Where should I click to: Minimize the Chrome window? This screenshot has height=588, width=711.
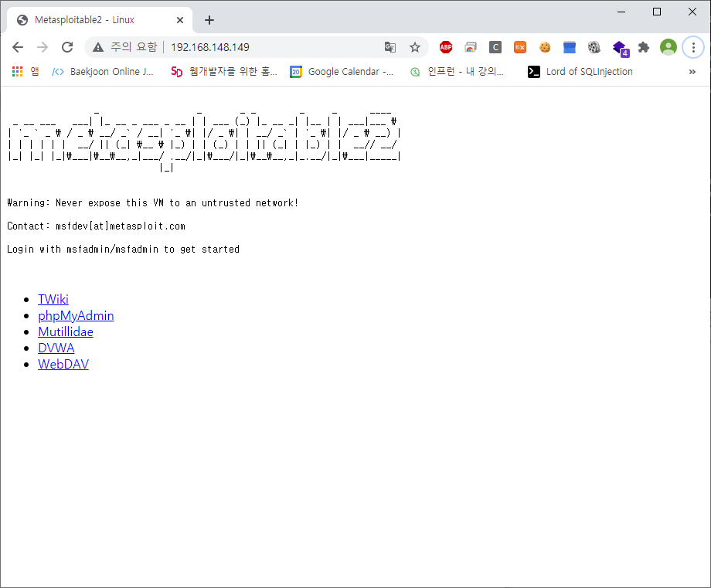coord(621,12)
